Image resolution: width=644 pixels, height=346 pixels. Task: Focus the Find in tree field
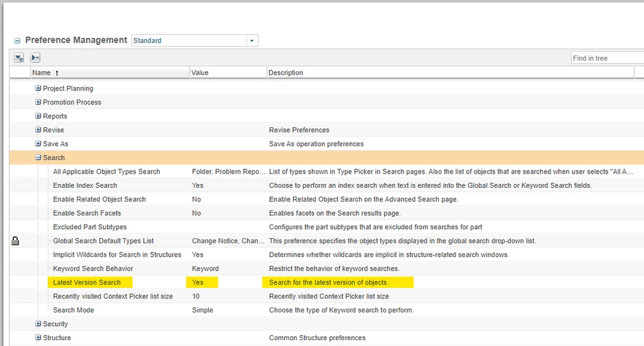pos(607,58)
